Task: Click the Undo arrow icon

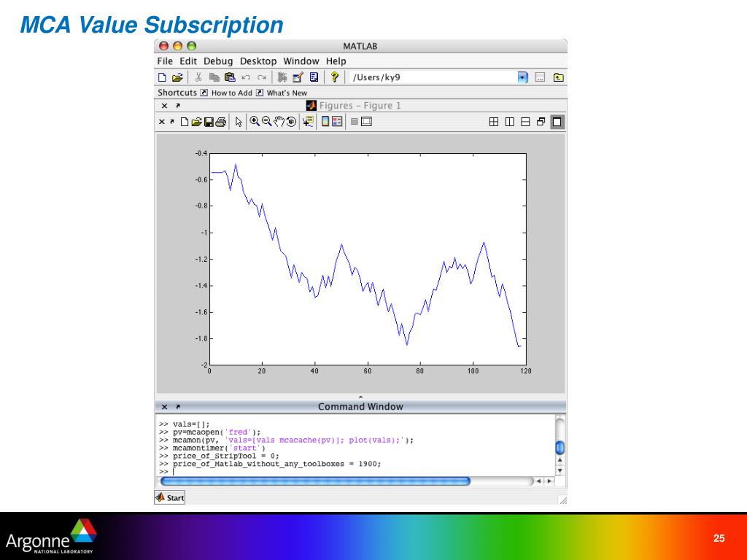Action: tap(246, 77)
